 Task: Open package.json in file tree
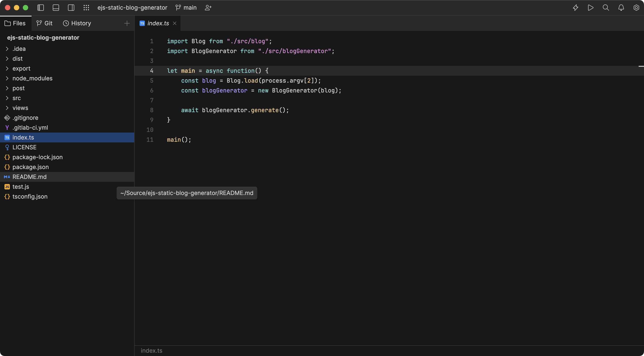pos(30,167)
